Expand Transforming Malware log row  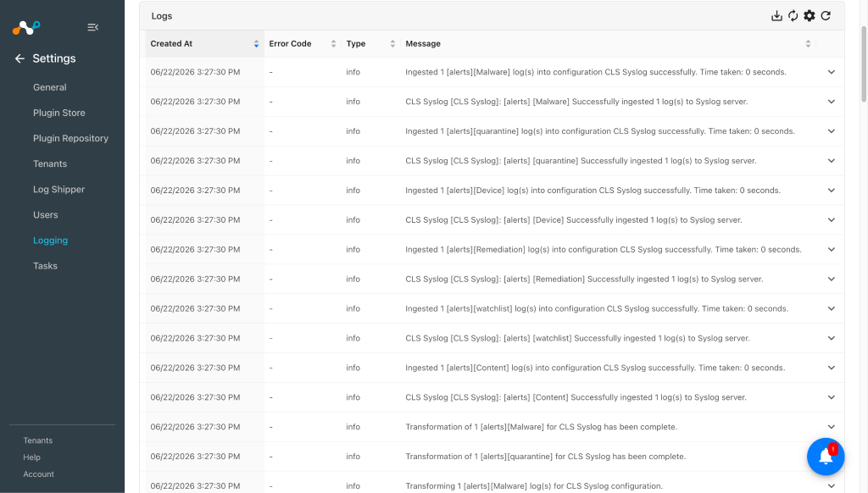(831, 486)
